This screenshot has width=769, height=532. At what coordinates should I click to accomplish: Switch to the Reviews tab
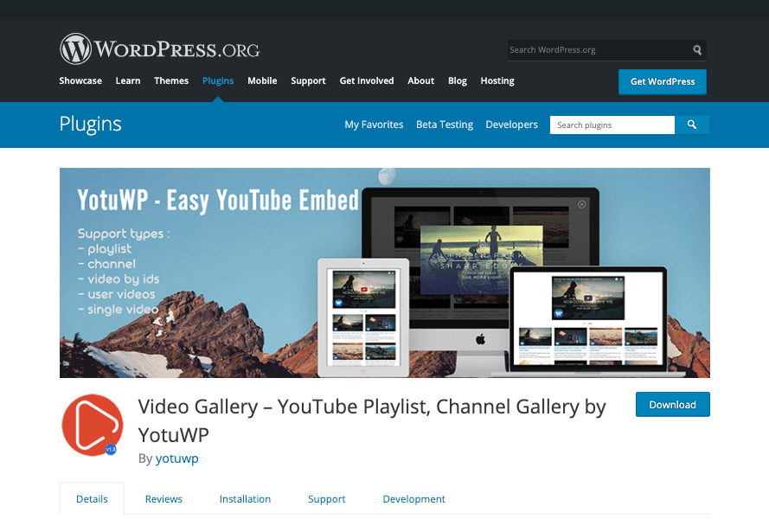pyautogui.click(x=163, y=499)
